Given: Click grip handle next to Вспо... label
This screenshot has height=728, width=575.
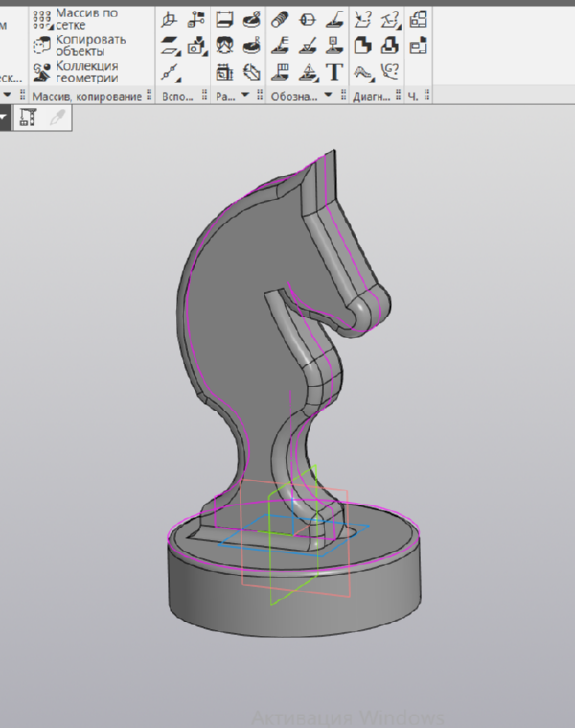Looking at the screenshot, I should (x=204, y=95).
